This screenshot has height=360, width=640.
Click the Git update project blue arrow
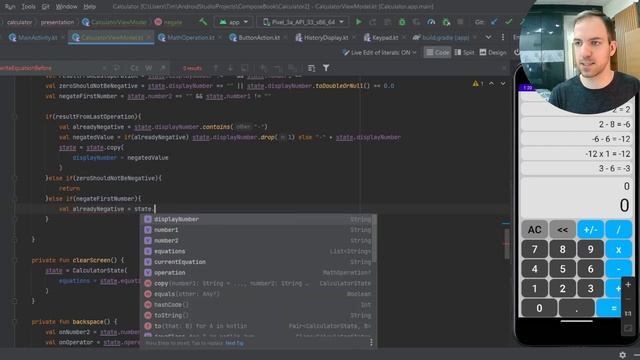pos(494,22)
